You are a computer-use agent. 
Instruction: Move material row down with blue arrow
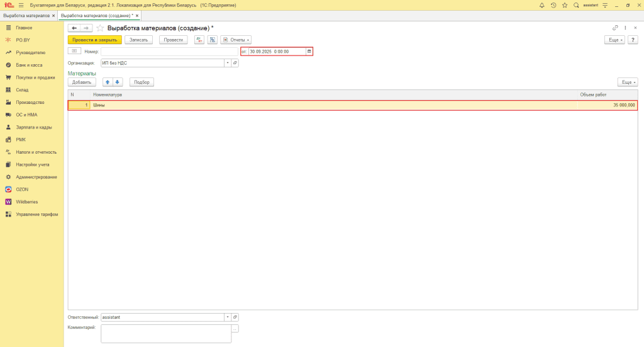pyautogui.click(x=118, y=82)
